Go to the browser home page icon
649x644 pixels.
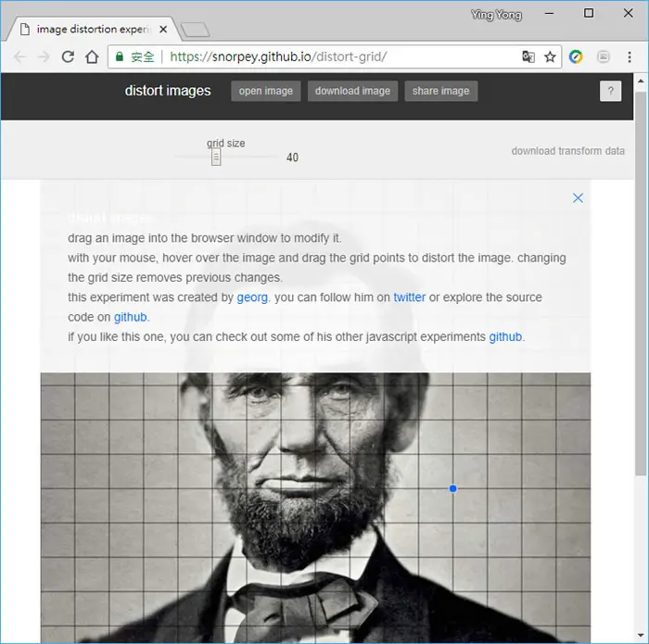[x=92, y=57]
